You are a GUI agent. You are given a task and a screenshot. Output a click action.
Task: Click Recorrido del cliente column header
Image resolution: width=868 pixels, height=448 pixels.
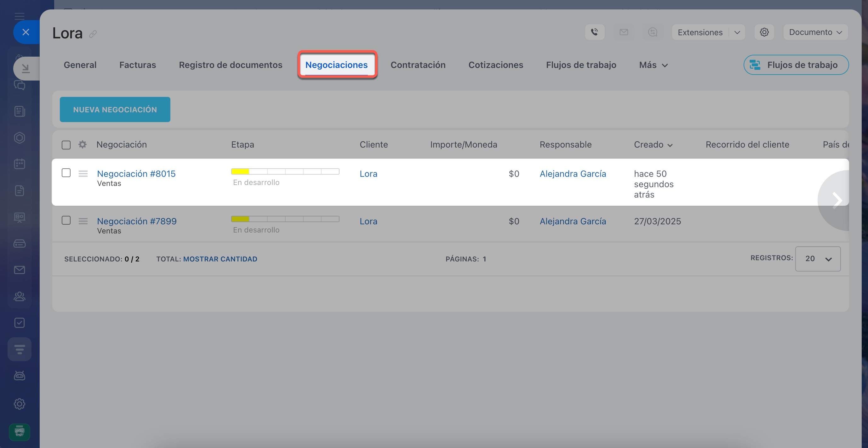coord(747,144)
